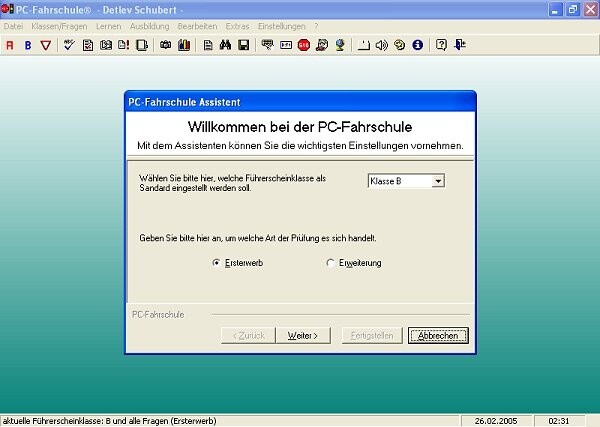Open the ? help menu
This screenshot has height=427, width=600.
point(316,26)
